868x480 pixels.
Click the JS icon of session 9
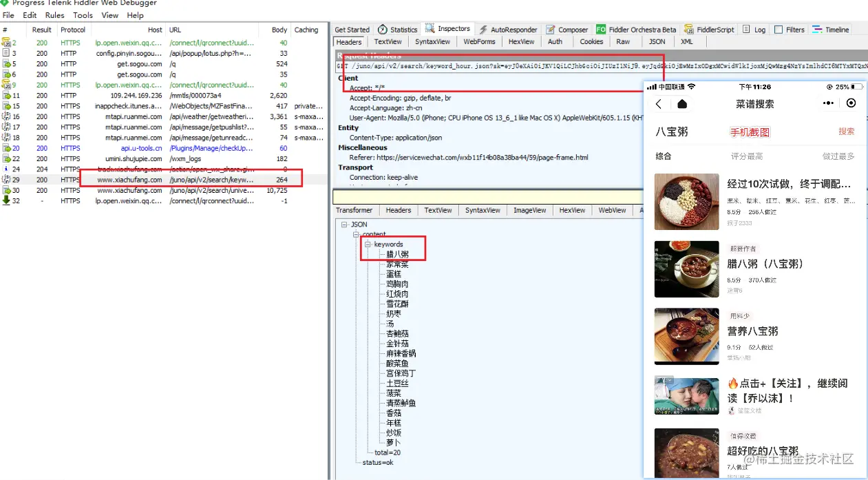click(x=7, y=85)
